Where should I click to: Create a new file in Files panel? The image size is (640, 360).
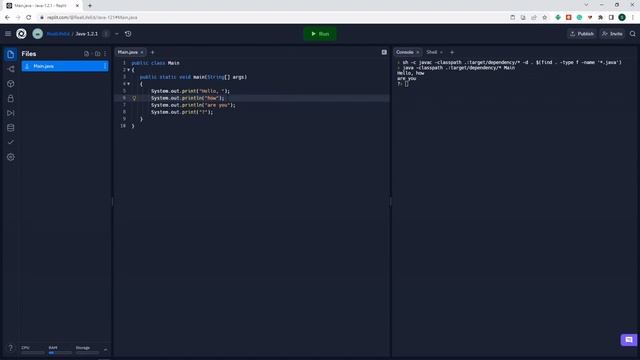tap(87, 54)
